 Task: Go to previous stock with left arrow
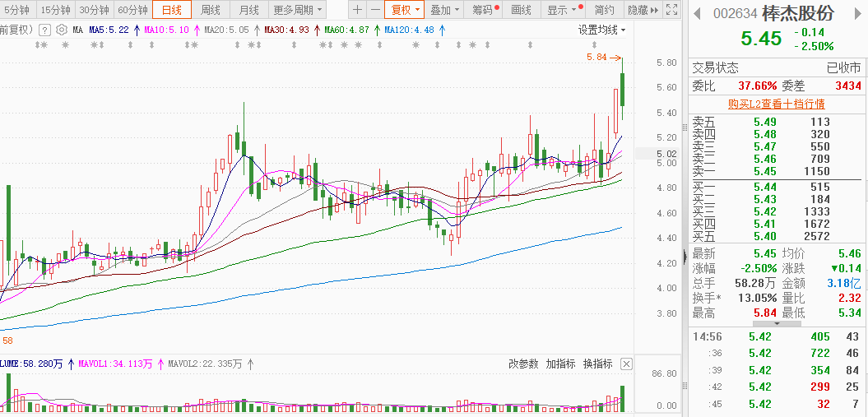(698, 13)
